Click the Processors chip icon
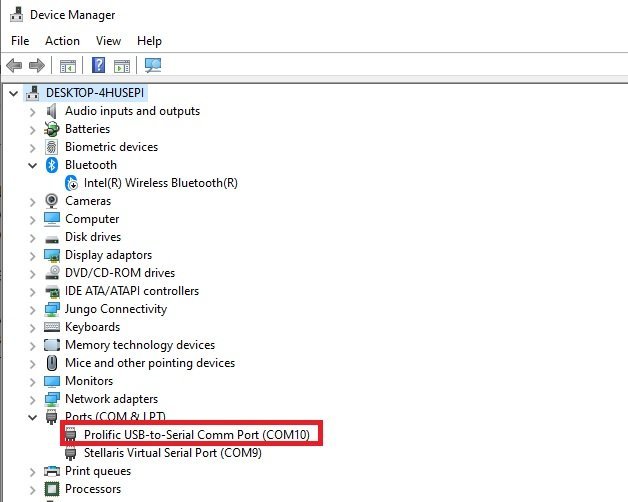The height and width of the screenshot is (502, 628). point(52,489)
